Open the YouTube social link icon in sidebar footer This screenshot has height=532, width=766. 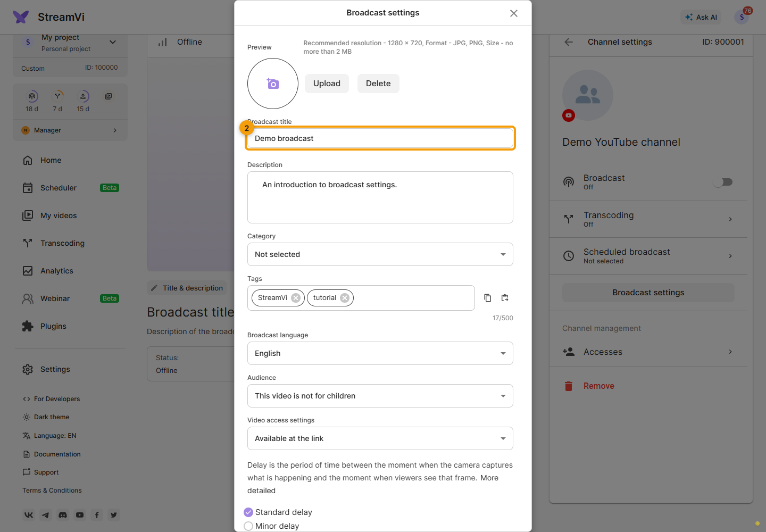pyautogui.click(x=80, y=515)
